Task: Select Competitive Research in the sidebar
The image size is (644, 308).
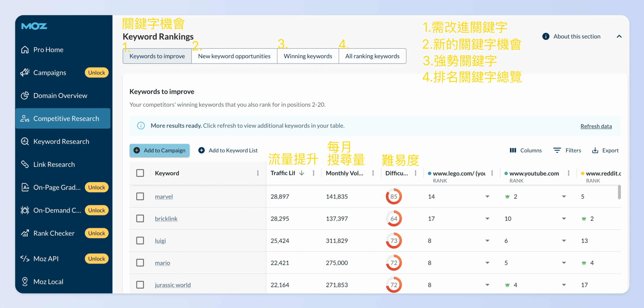Action: coord(66,118)
